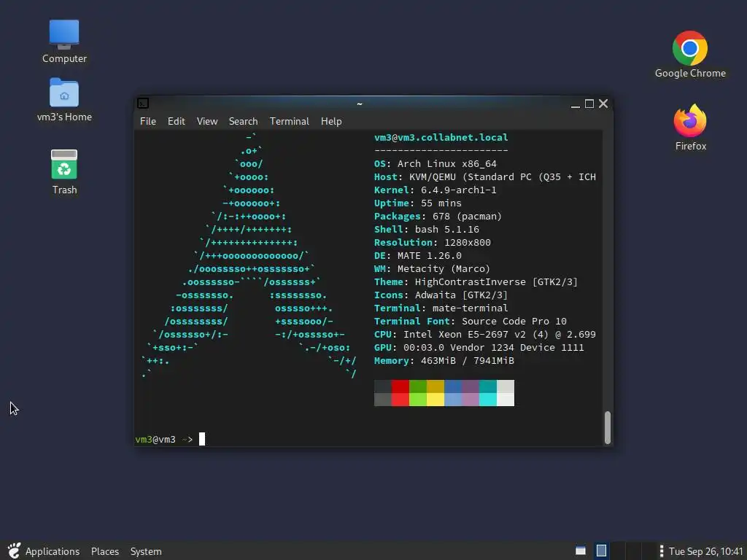Open the Applications menu in the panel
The image size is (747, 560).
click(x=53, y=551)
